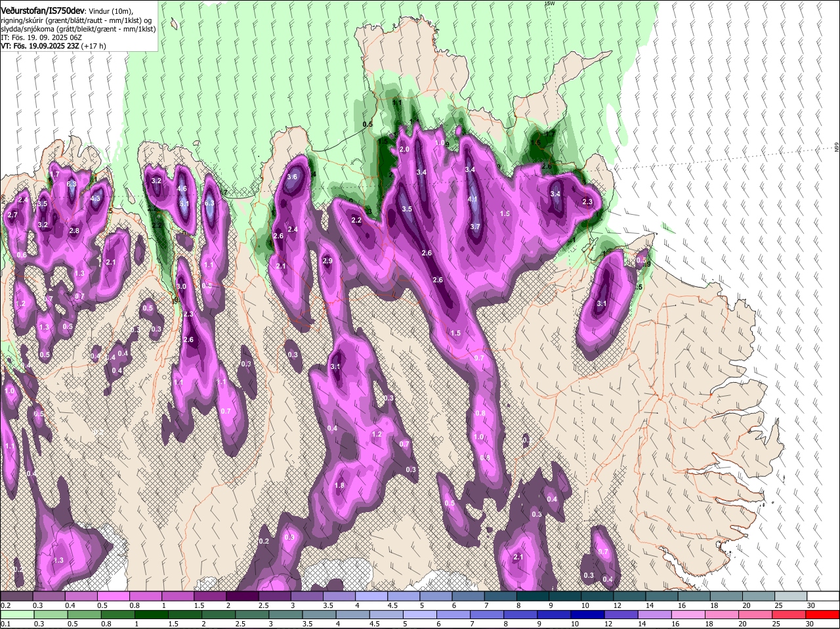Click the (+17 h) forecast offset text

(94, 46)
